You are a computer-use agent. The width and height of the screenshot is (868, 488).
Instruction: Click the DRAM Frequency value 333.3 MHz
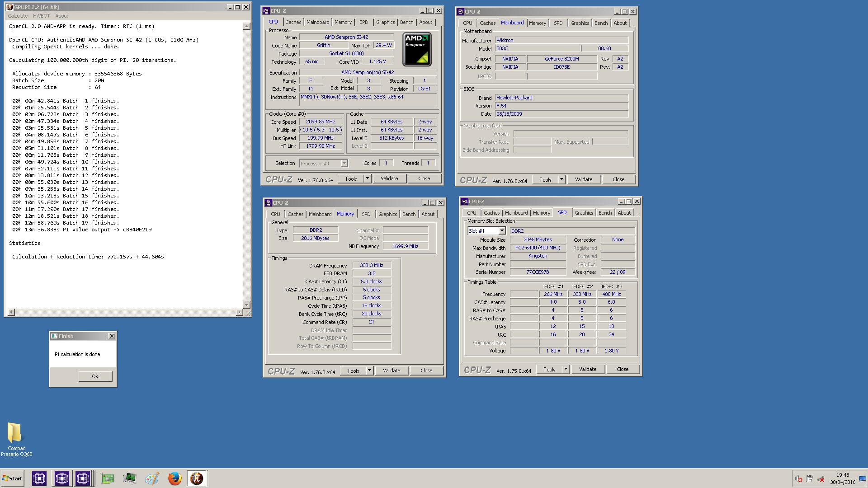(x=372, y=266)
